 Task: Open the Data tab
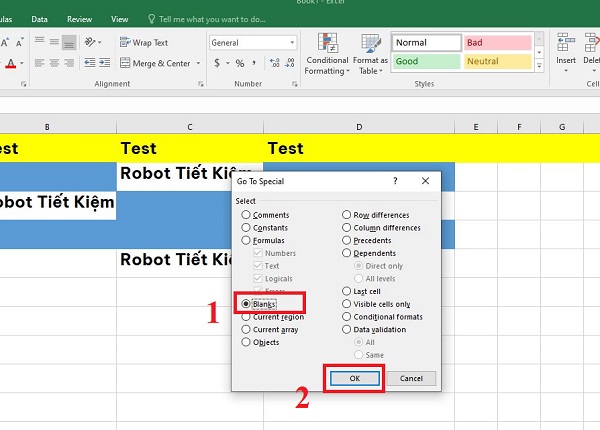click(39, 19)
